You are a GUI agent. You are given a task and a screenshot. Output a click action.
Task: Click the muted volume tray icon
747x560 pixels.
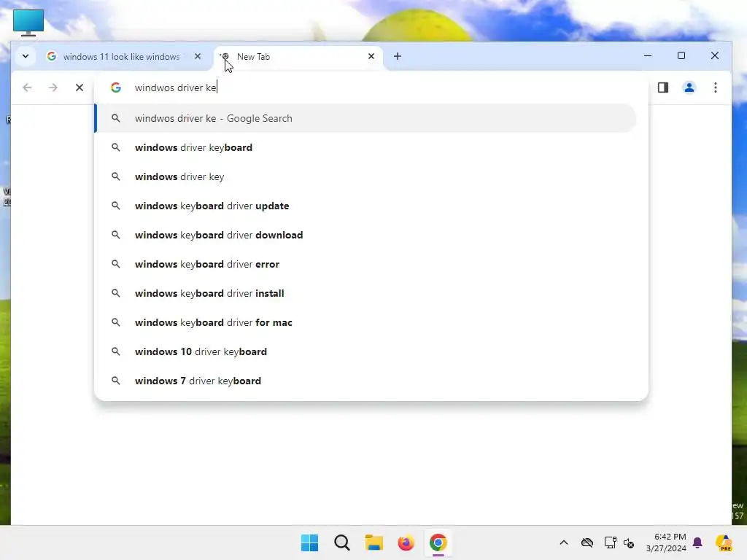(629, 542)
